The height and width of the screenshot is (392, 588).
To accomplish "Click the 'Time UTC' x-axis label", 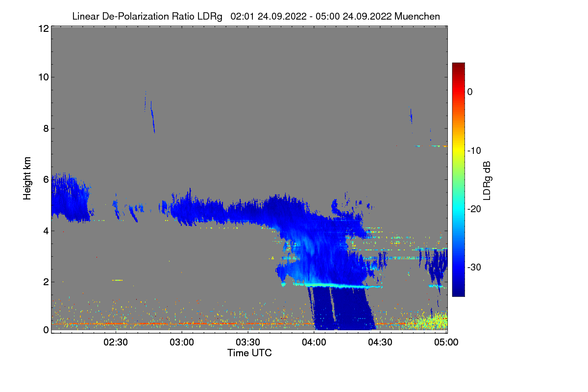I will coord(249,353).
